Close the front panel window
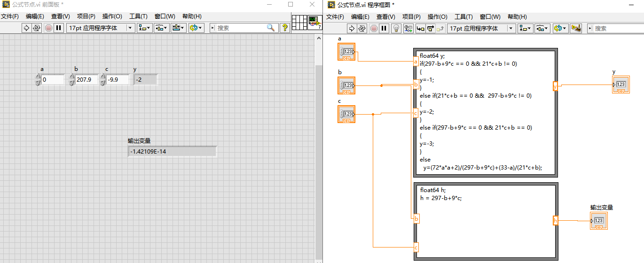 click(x=312, y=4)
